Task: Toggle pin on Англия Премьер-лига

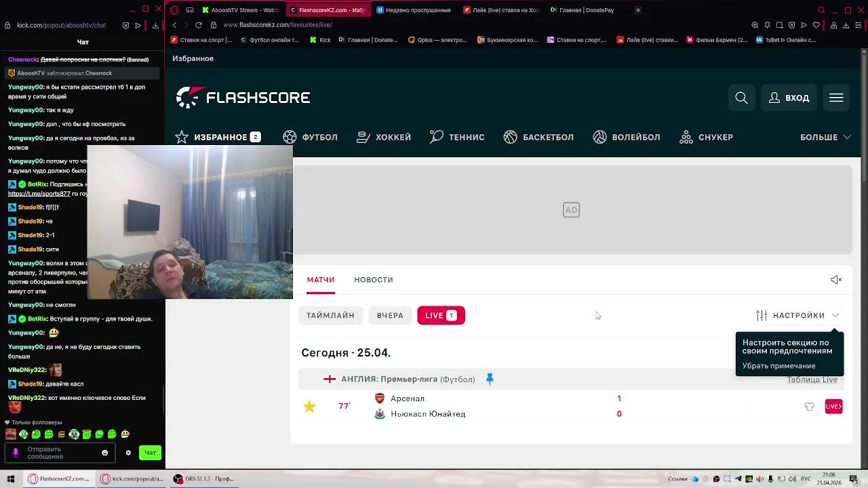Action: click(490, 379)
